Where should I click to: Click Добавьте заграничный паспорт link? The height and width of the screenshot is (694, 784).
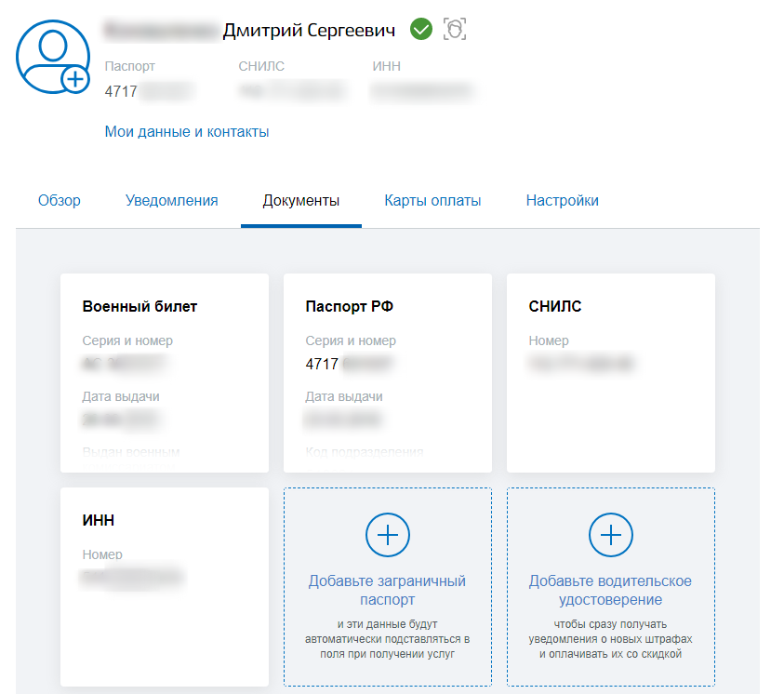(x=388, y=590)
